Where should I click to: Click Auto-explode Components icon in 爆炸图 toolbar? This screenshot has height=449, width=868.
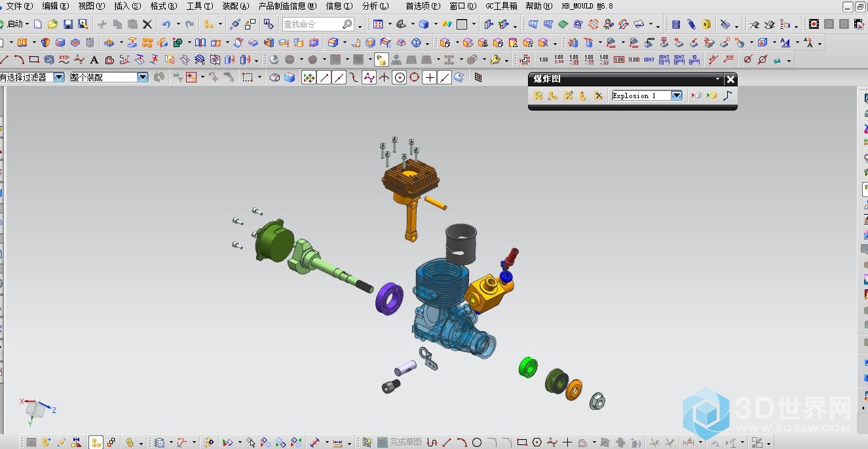[568, 96]
